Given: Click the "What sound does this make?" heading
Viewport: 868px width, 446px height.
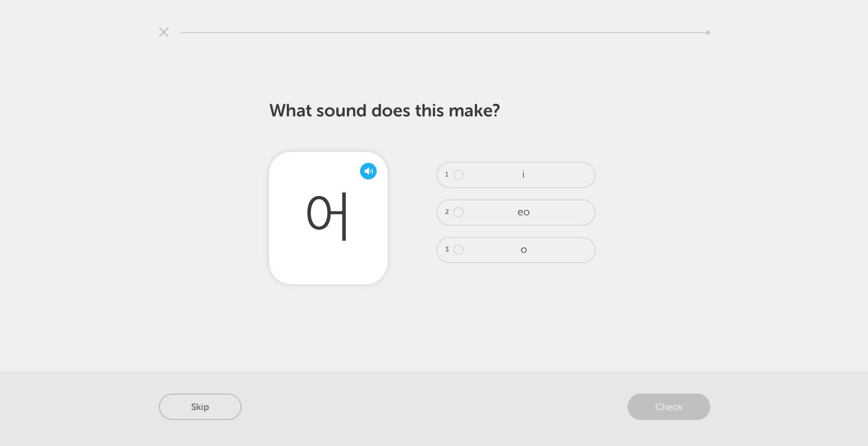Looking at the screenshot, I should pos(384,110).
